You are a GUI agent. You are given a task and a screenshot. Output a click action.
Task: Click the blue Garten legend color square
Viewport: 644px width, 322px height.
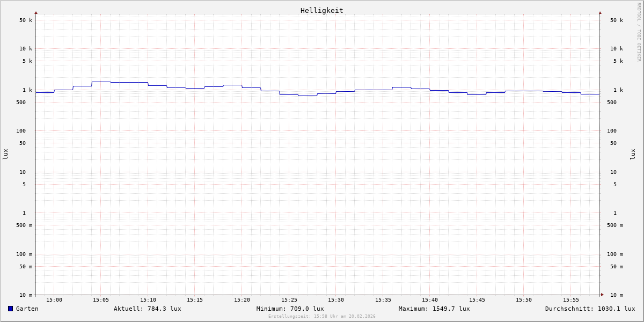tap(10, 309)
